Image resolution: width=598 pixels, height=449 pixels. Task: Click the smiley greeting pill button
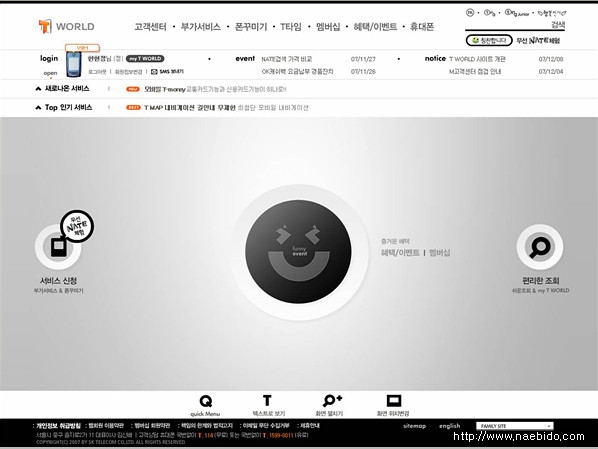(489, 40)
